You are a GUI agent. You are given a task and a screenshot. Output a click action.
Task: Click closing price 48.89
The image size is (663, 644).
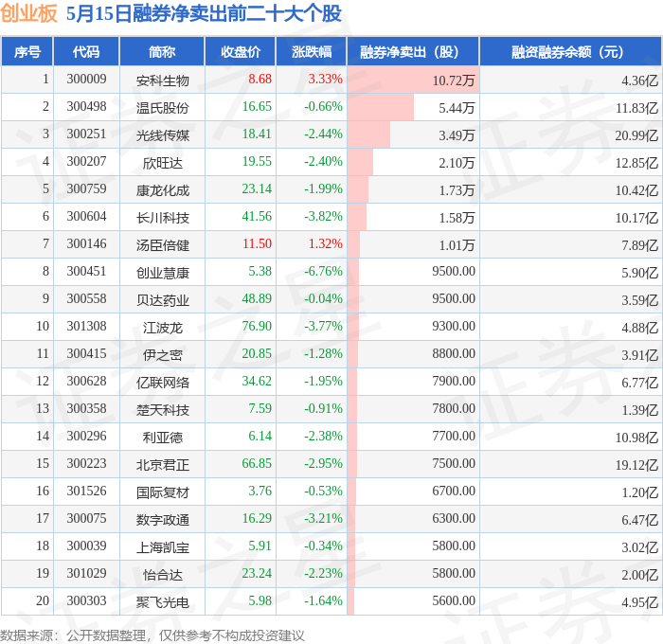257,299
